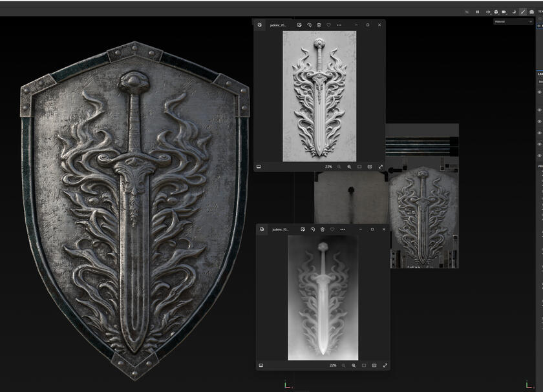Delete image in the bottom photo viewer
Screen dimensions: 543x392
click(x=322, y=229)
